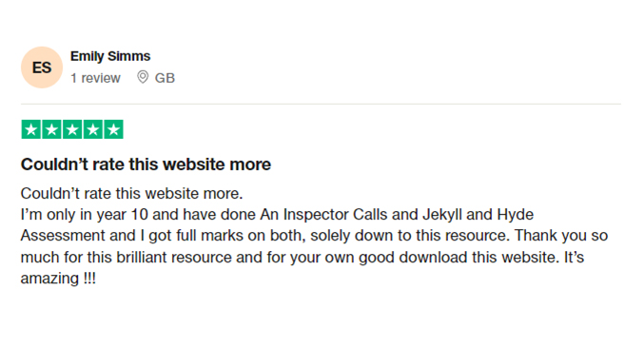This screenshot has height=348, width=644.
Task: Click the words 'Jekyll and Hyde'
Action: [478, 215]
